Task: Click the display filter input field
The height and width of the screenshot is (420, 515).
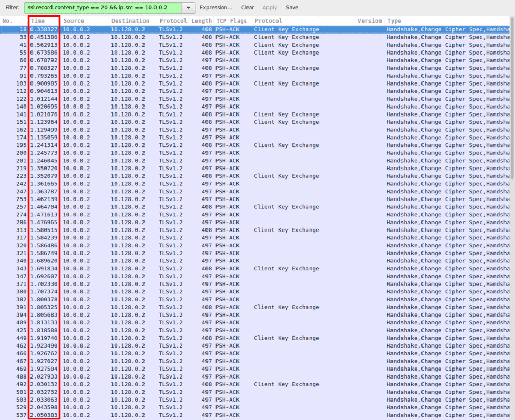Action: coord(102,7)
